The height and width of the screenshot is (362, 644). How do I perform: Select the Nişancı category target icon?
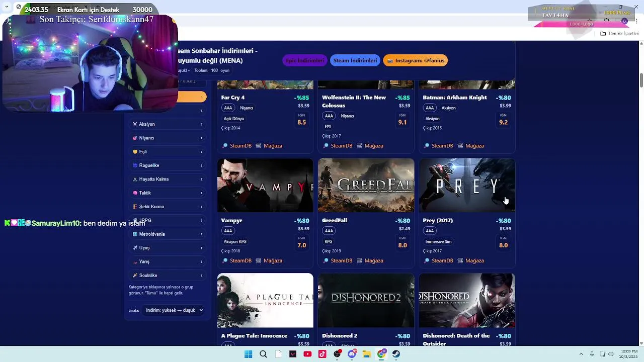coord(135,138)
